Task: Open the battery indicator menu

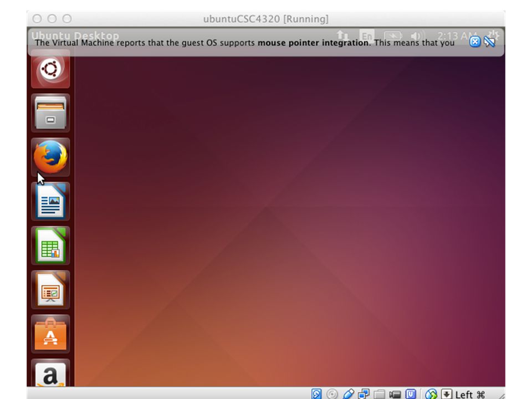Action: (x=393, y=35)
